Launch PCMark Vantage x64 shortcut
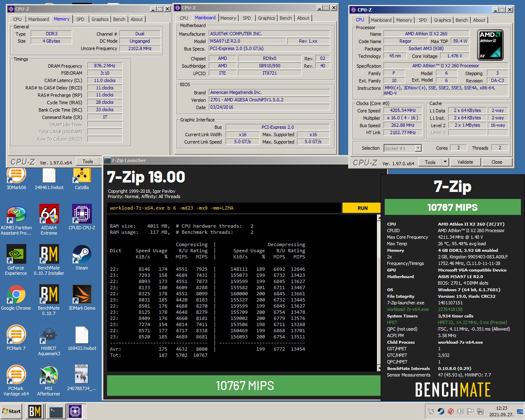 tap(16, 381)
